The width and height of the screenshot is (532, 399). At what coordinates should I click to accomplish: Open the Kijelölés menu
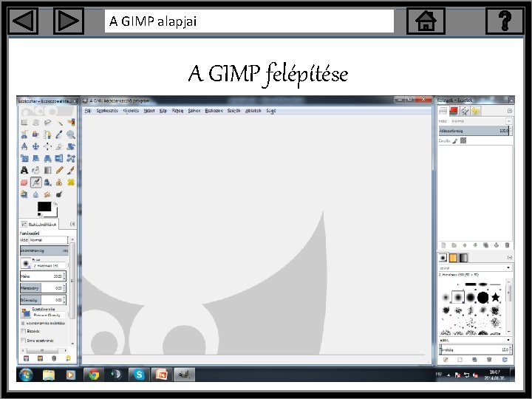[x=131, y=111]
